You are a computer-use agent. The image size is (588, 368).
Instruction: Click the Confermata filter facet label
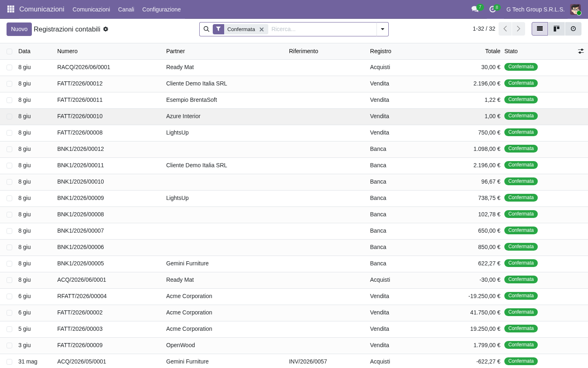coord(241,29)
